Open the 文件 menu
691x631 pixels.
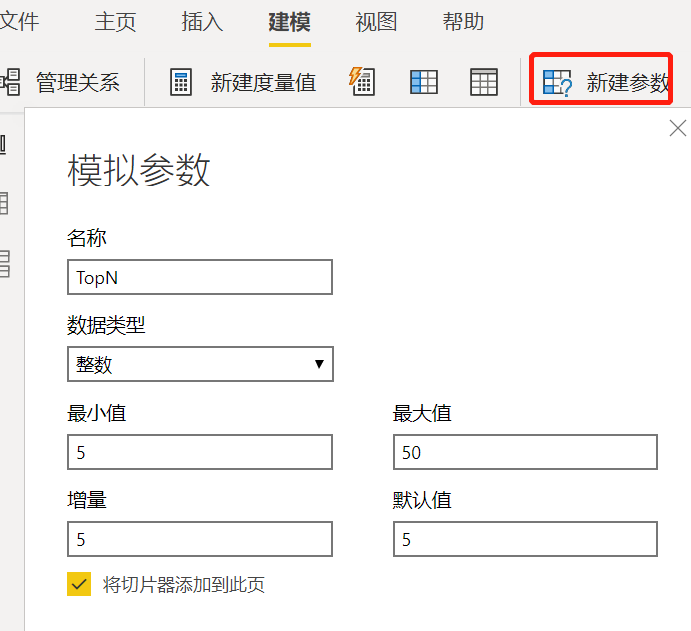19,22
